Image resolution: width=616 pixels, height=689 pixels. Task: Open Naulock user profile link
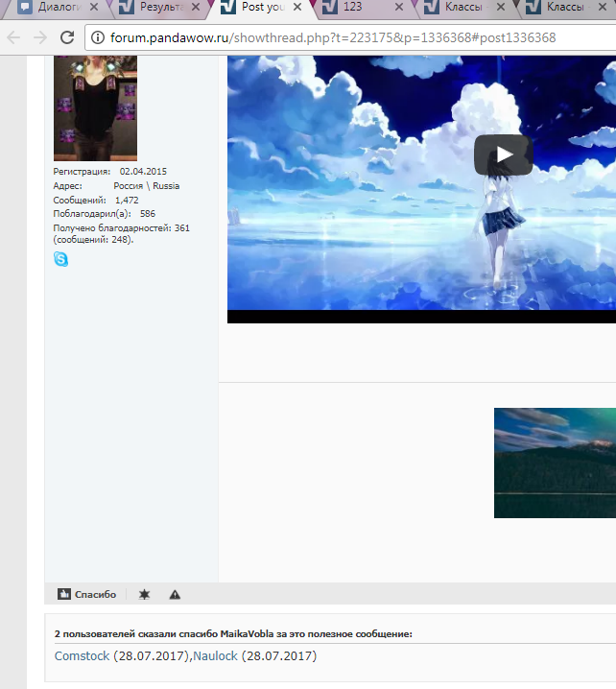[x=215, y=656]
